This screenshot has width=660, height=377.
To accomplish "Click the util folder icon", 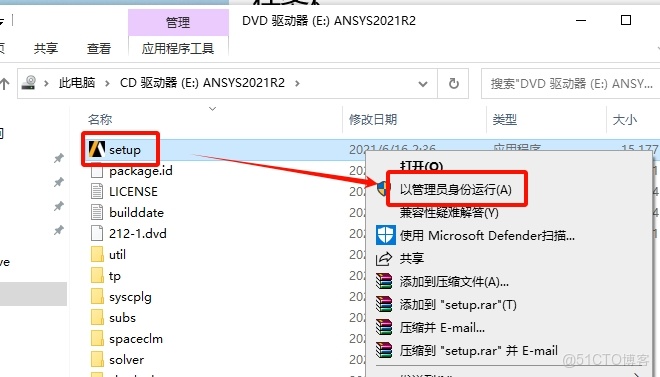I will click(97, 255).
